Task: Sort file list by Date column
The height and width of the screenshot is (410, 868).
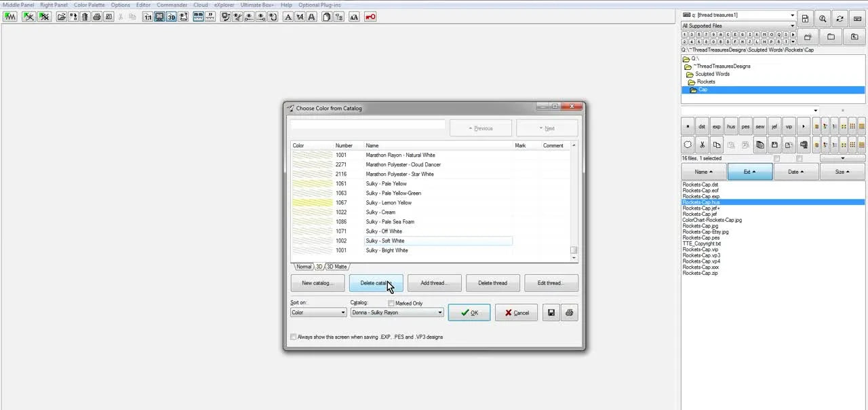Action: (x=796, y=172)
